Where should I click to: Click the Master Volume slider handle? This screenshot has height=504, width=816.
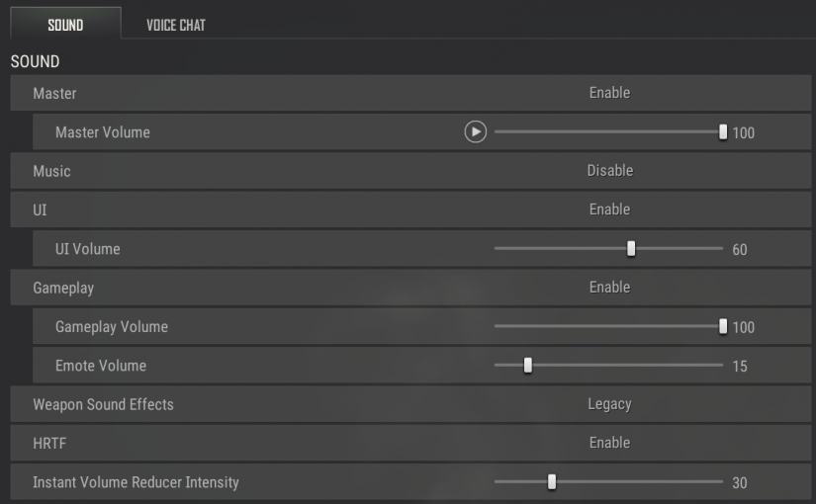click(x=723, y=131)
